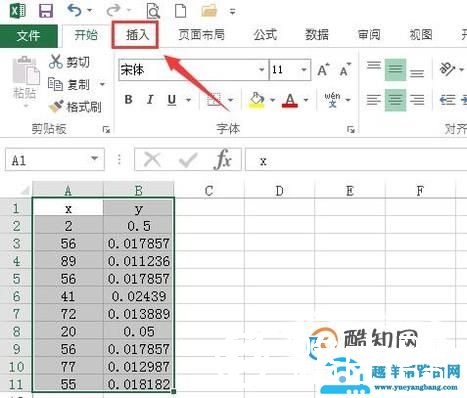Click the wén phonetic guide icon

[x=332, y=100]
